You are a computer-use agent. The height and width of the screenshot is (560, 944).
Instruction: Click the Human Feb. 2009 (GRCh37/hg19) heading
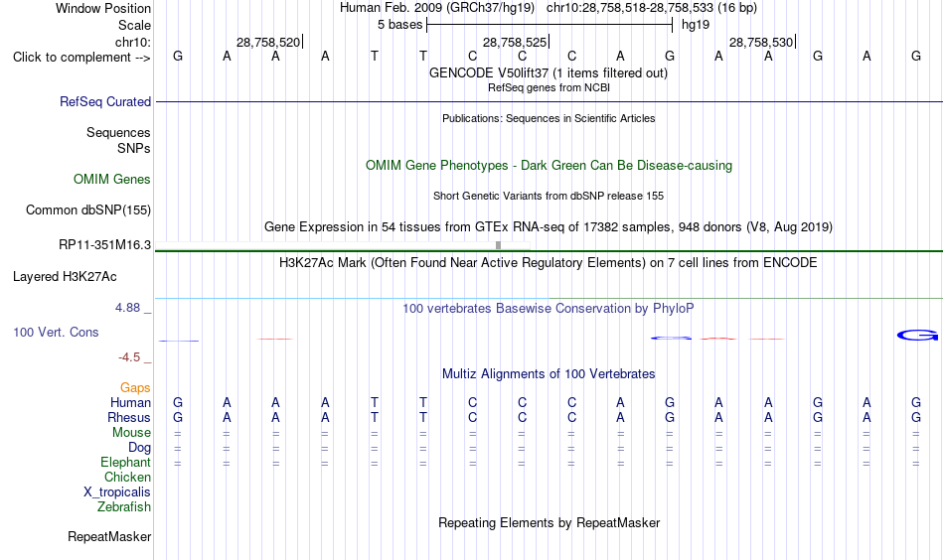point(437,8)
